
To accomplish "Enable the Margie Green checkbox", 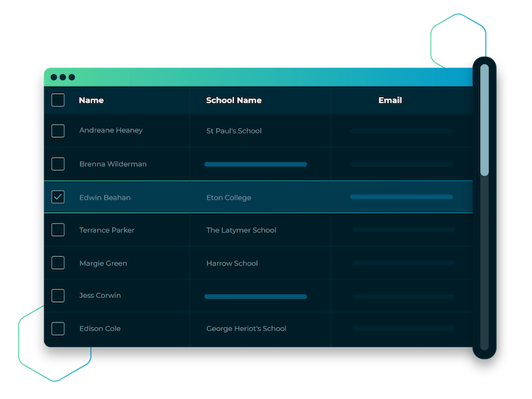I will pyautogui.click(x=58, y=263).
